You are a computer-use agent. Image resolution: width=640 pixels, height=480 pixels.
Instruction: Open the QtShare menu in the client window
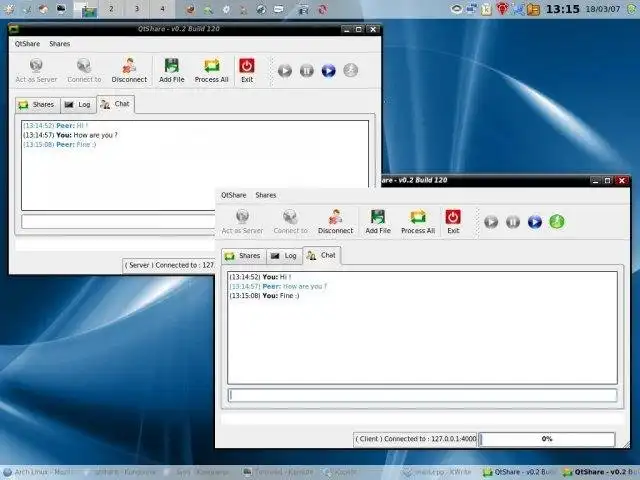233,195
